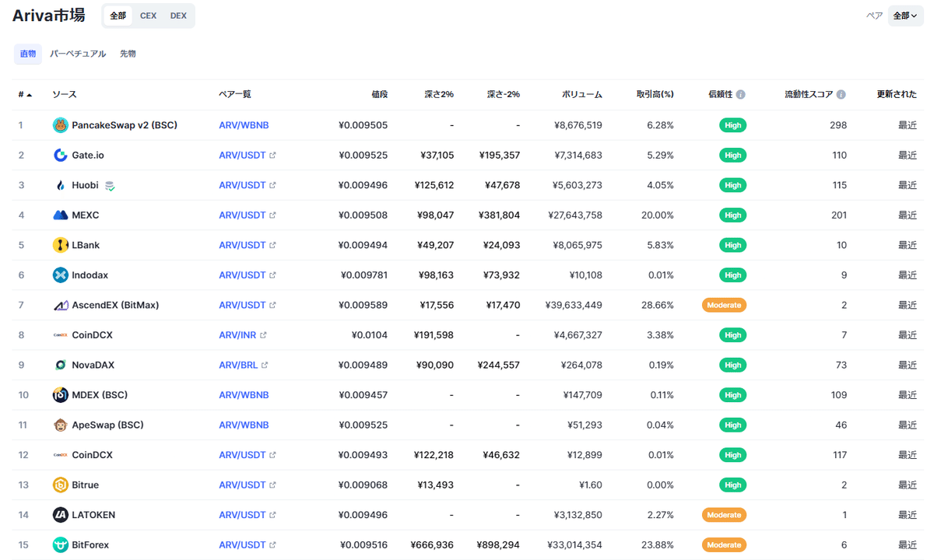
Task: Open the 全部 pair filter dropdown
Action: (905, 15)
